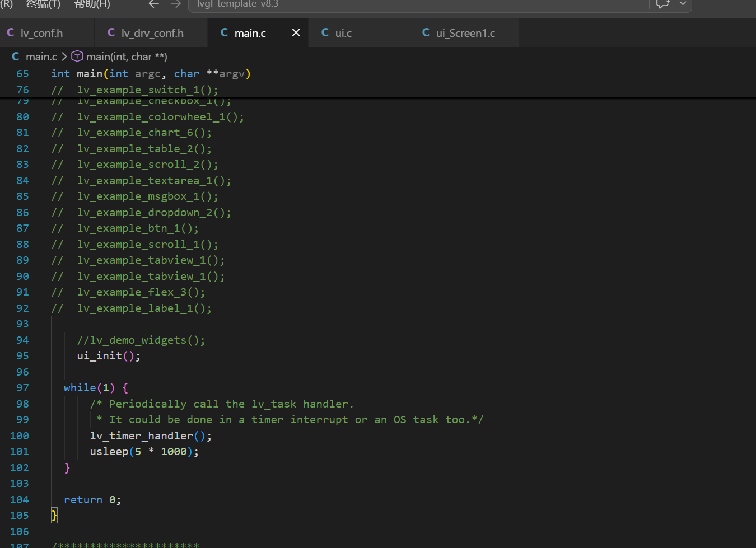Screen dimensions: 756x548
Task: Close the main.c tab
Action: 296,33
